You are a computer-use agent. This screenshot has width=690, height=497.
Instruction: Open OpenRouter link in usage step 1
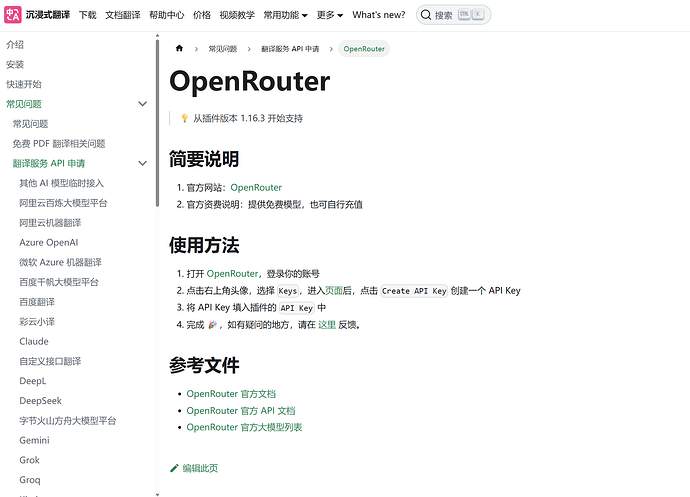tap(232, 274)
